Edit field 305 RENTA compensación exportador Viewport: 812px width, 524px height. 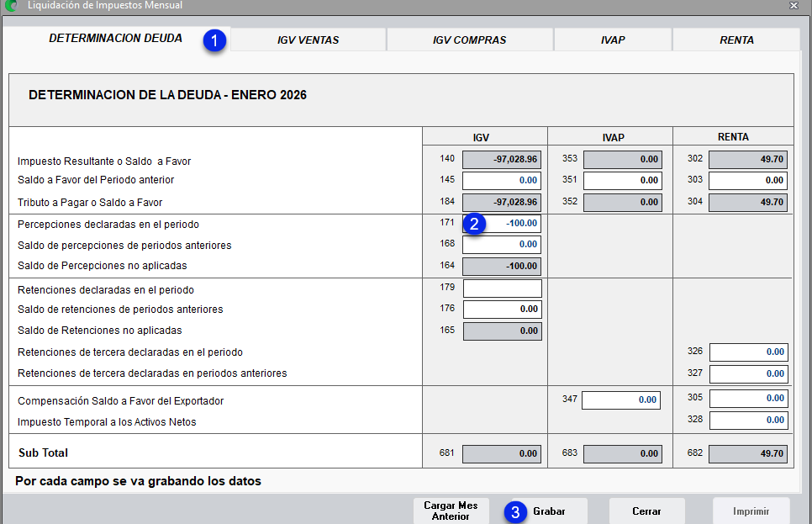point(749,399)
